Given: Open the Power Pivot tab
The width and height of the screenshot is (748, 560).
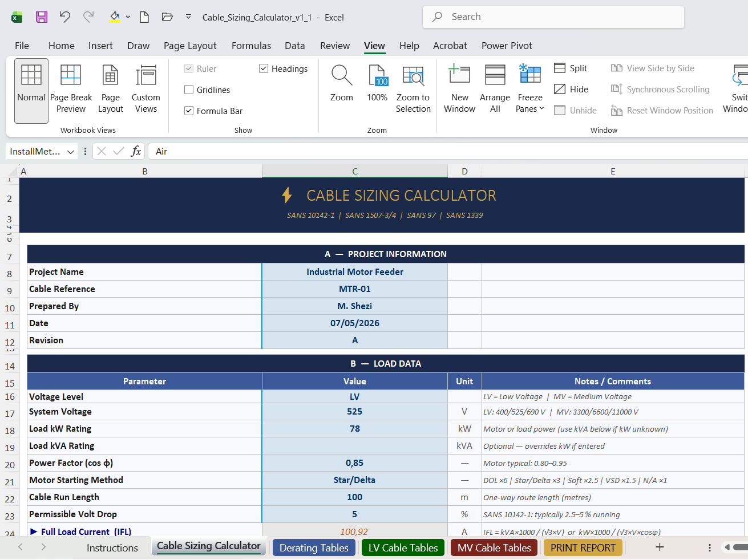Looking at the screenshot, I should (x=507, y=46).
